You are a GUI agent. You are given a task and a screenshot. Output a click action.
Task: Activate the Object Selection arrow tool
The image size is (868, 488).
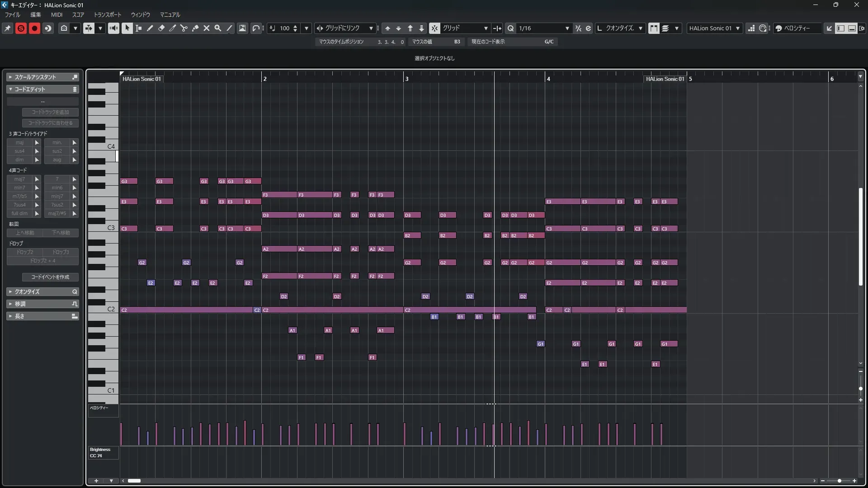pos(127,28)
